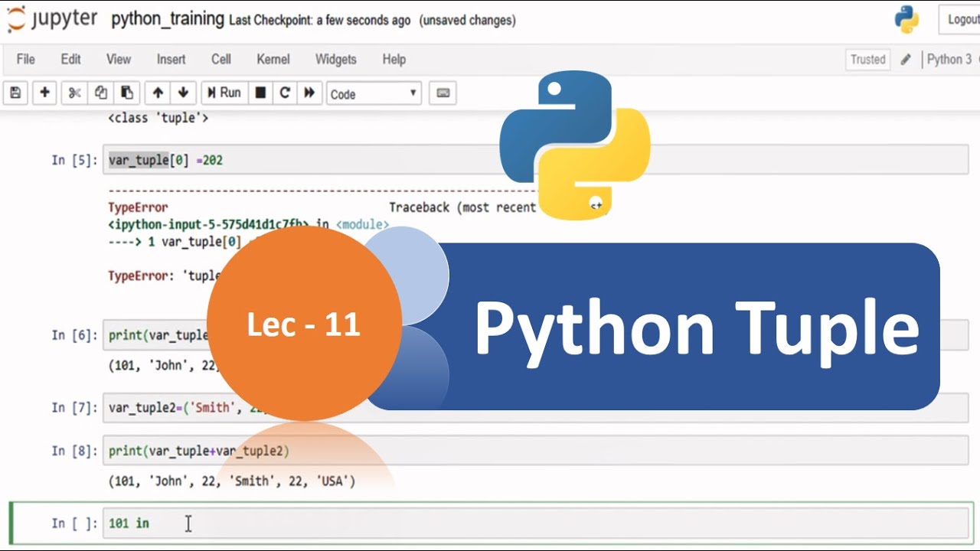
Task: Open the File menu
Action: point(25,59)
